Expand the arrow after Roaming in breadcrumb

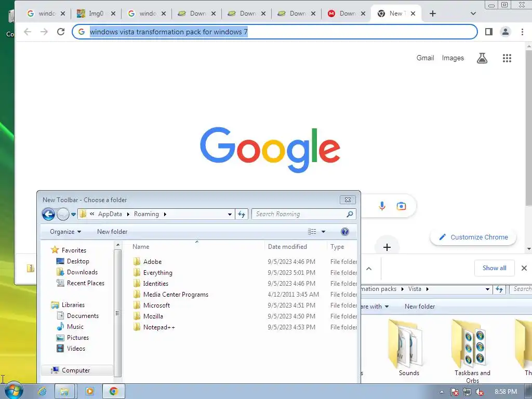[165, 214]
